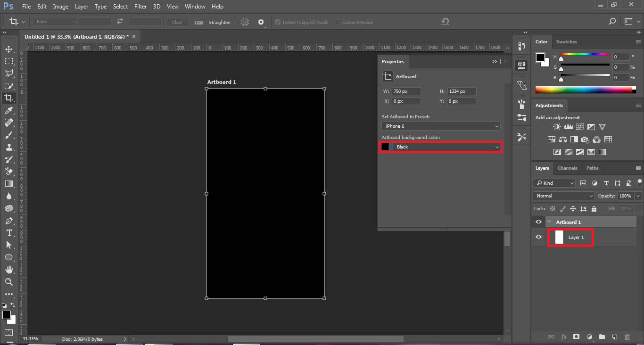Image resolution: width=644 pixels, height=345 pixels.
Task: Add a Brightness/Contrast adjustment
Action: 557,127
